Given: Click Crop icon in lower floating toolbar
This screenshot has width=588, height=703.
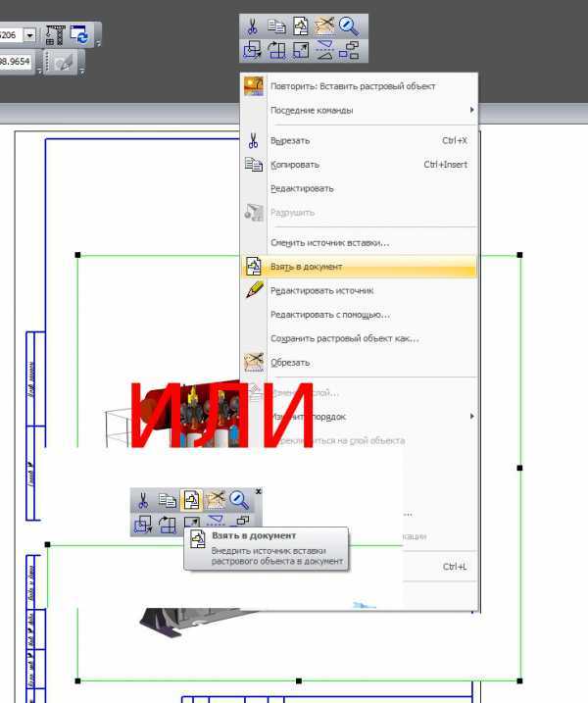Looking at the screenshot, I should pyautogui.click(x=216, y=500).
